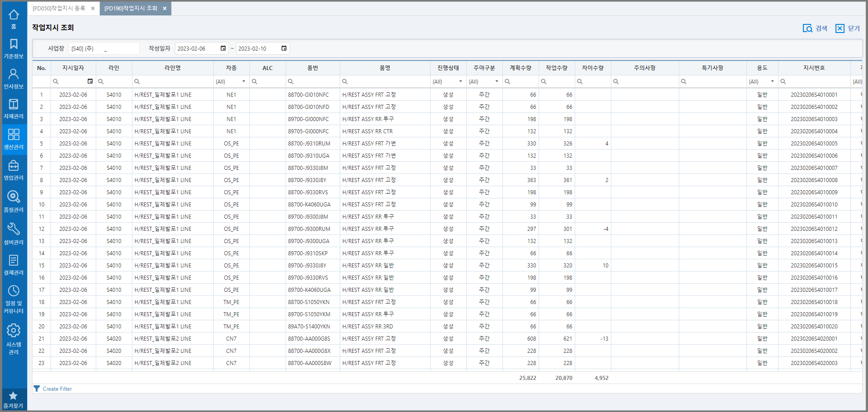Click the Create Filter link

coord(57,389)
